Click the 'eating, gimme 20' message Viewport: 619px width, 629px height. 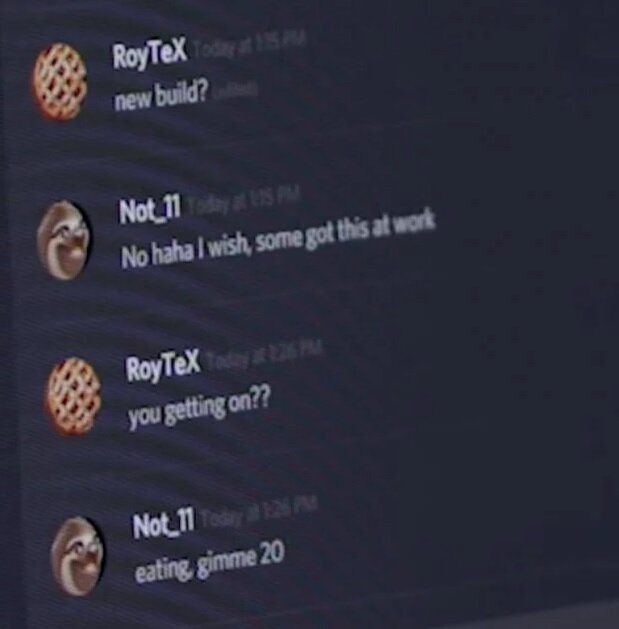coord(209,562)
